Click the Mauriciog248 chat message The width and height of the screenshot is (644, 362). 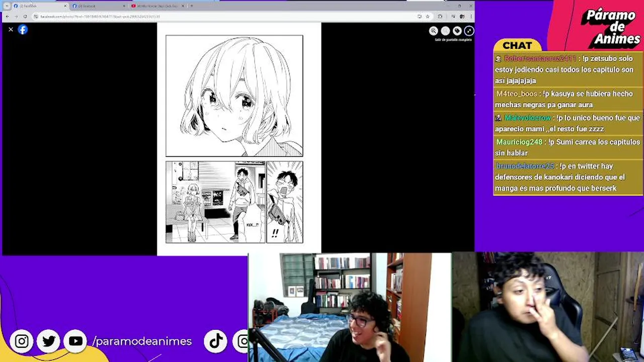coord(568,147)
